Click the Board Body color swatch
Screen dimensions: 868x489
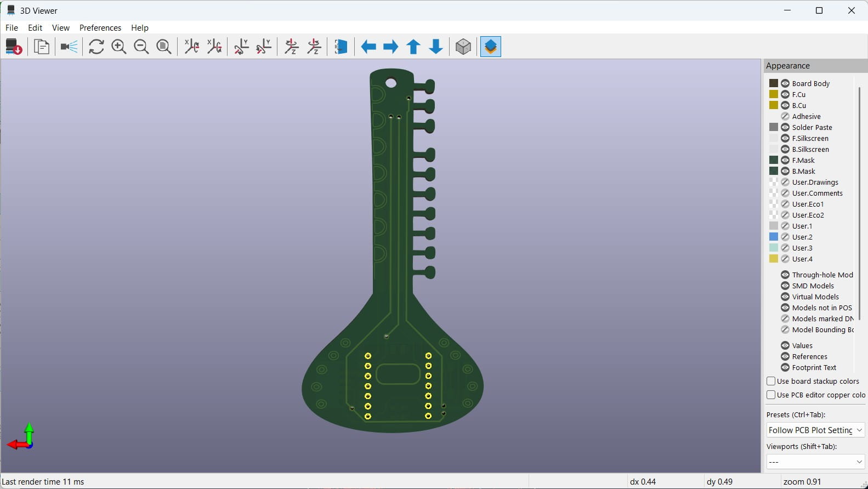(x=774, y=83)
